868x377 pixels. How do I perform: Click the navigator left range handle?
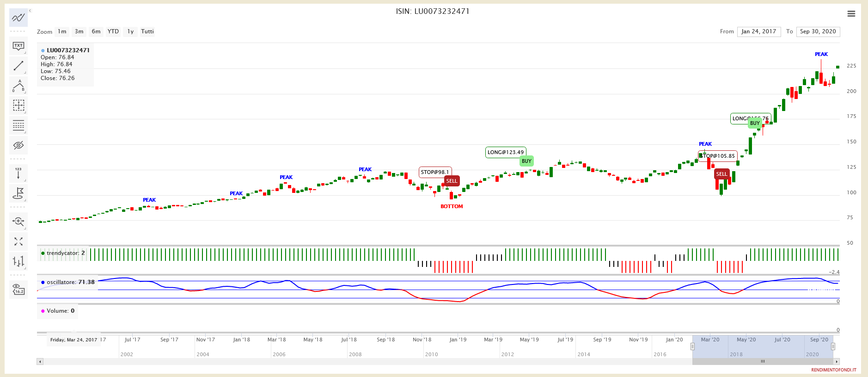click(x=692, y=346)
